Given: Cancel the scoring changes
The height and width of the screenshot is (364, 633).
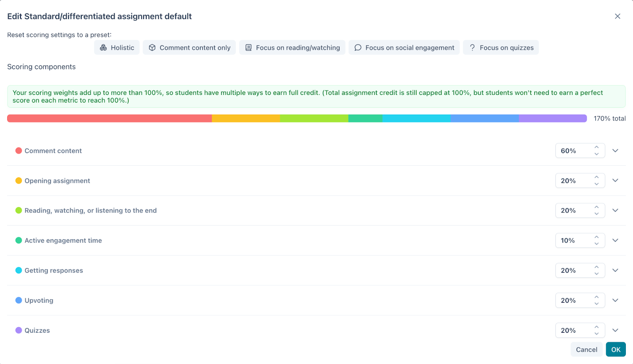Looking at the screenshot, I should tap(586, 349).
